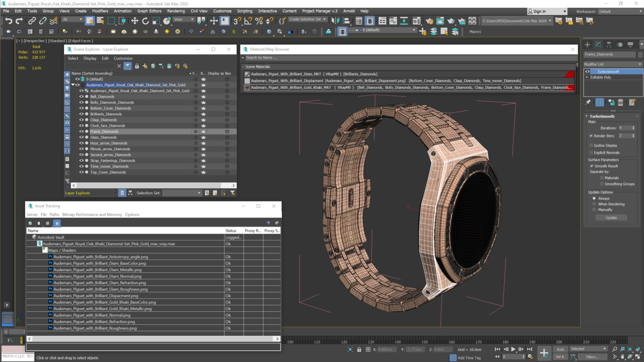Click Pan View hand icon
Viewport: 644px width, 362px height.
(623, 357)
